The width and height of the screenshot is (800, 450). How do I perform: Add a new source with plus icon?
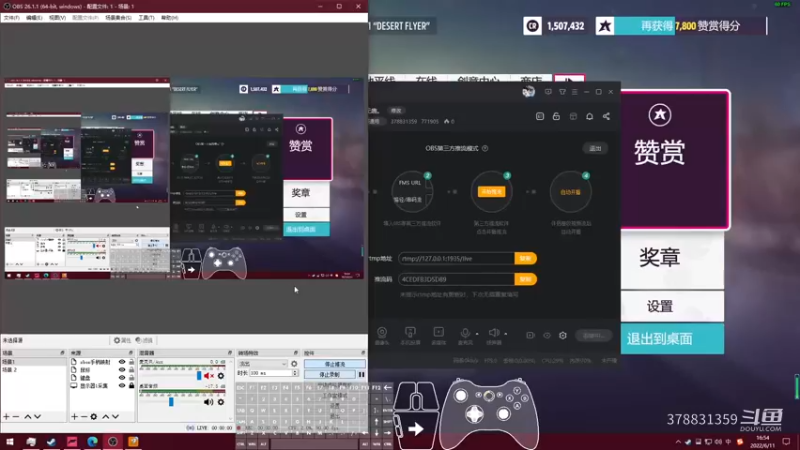click(74, 417)
